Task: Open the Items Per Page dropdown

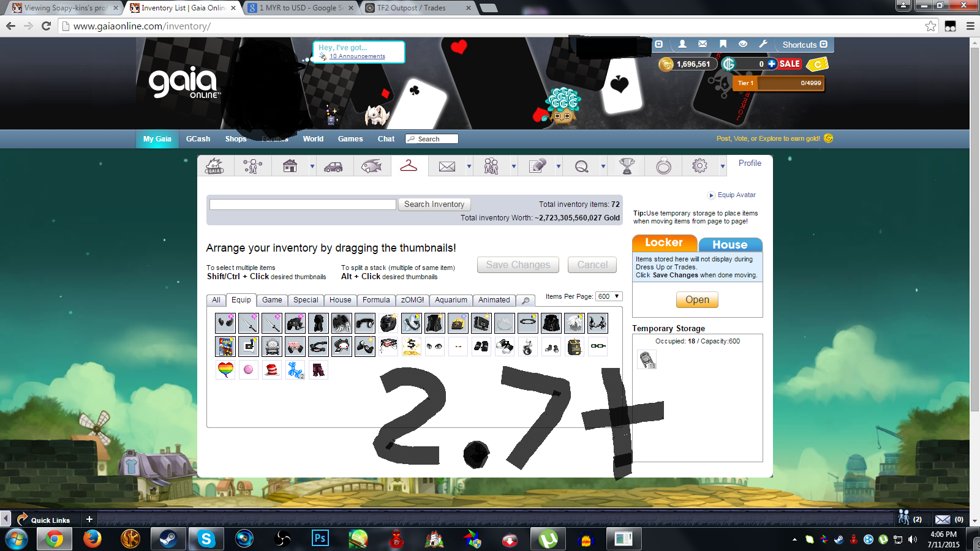Action: pyautogui.click(x=609, y=296)
